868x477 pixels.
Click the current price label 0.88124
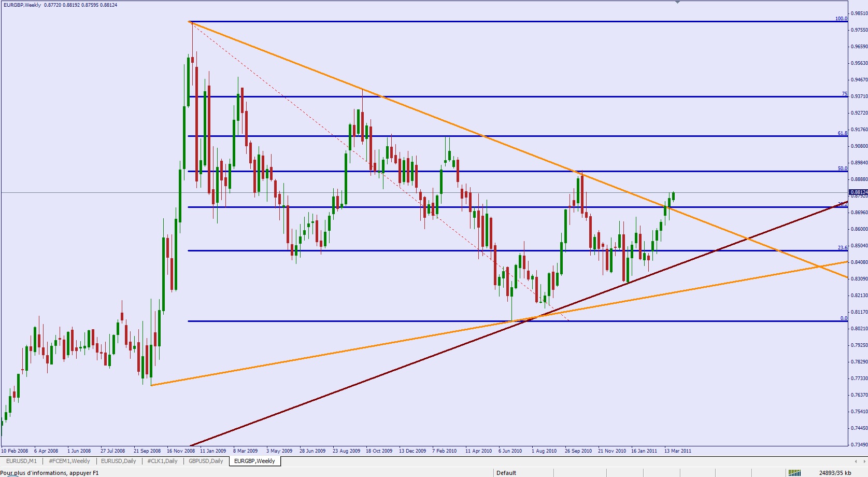pyautogui.click(x=858, y=192)
